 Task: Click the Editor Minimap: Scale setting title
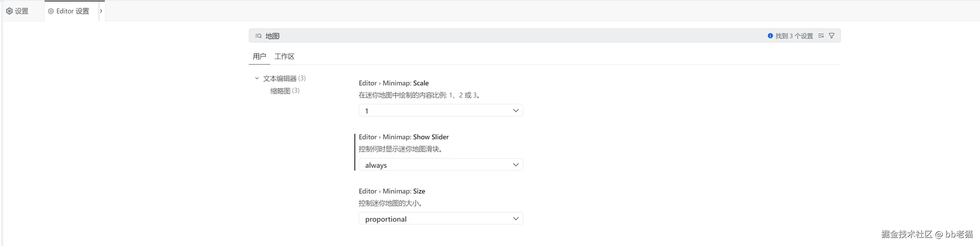393,83
